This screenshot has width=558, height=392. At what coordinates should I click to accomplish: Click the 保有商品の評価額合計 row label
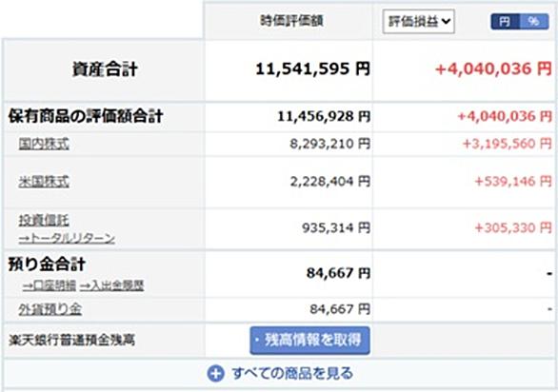coord(86,116)
